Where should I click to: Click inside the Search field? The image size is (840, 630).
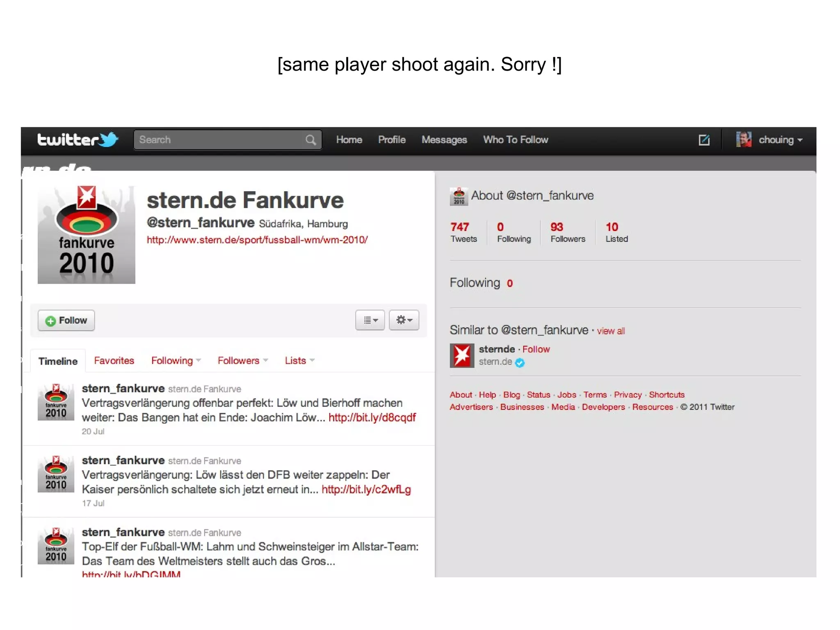(228, 140)
